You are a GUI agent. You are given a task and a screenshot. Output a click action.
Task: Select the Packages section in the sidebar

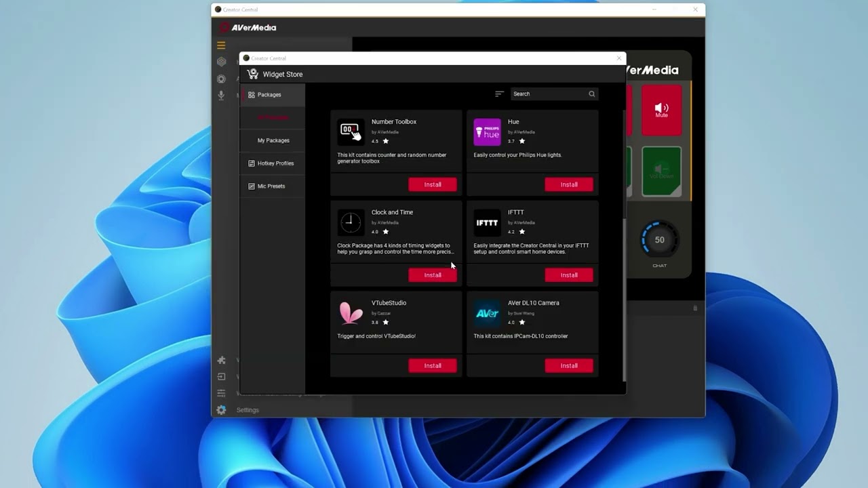pyautogui.click(x=273, y=95)
